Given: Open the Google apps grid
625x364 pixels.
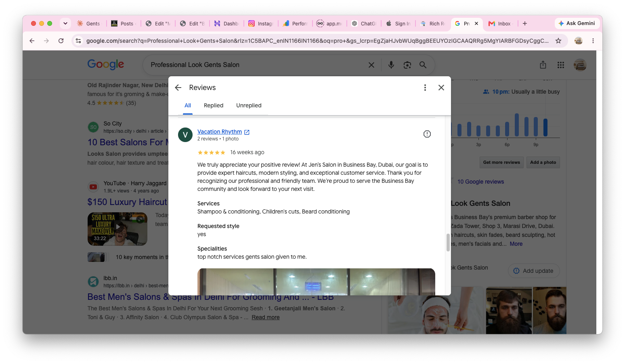Looking at the screenshot, I should tap(561, 65).
